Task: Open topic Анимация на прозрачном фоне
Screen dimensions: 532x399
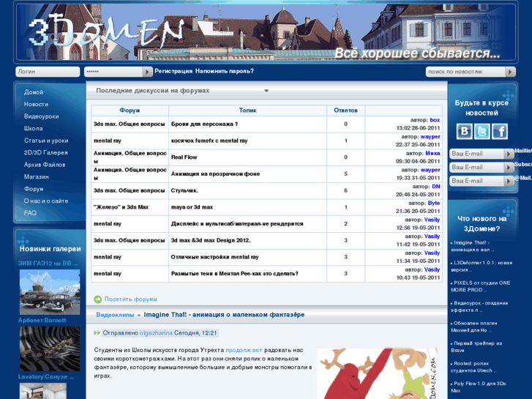Action: 215,174
